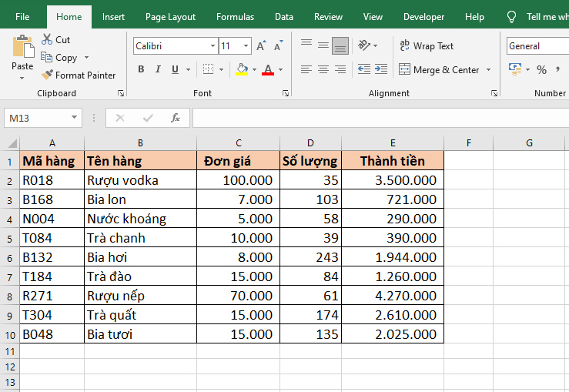Click the Insert Function fx icon
Screen dimensions: 569x392
pyautogui.click(x=176, y=118)
